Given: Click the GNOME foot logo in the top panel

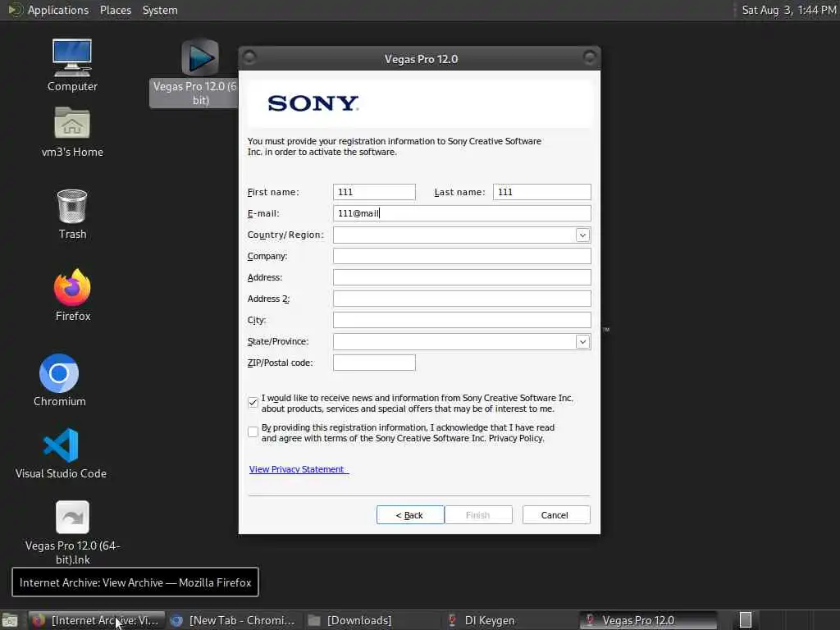Looking at the screenshot, I should 15,10.
